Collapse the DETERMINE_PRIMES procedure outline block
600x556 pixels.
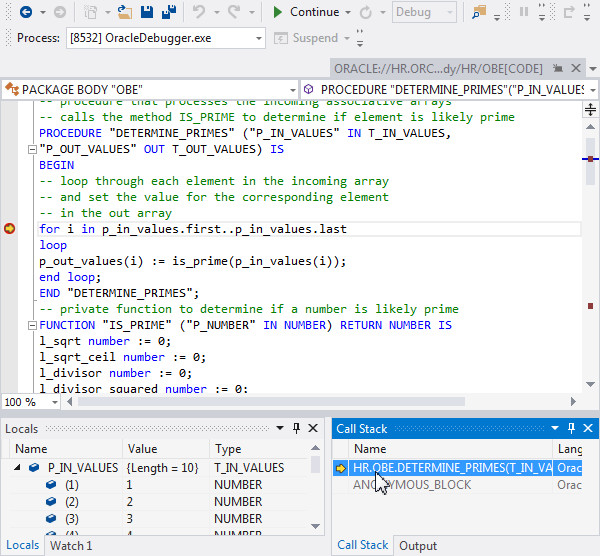33,150
